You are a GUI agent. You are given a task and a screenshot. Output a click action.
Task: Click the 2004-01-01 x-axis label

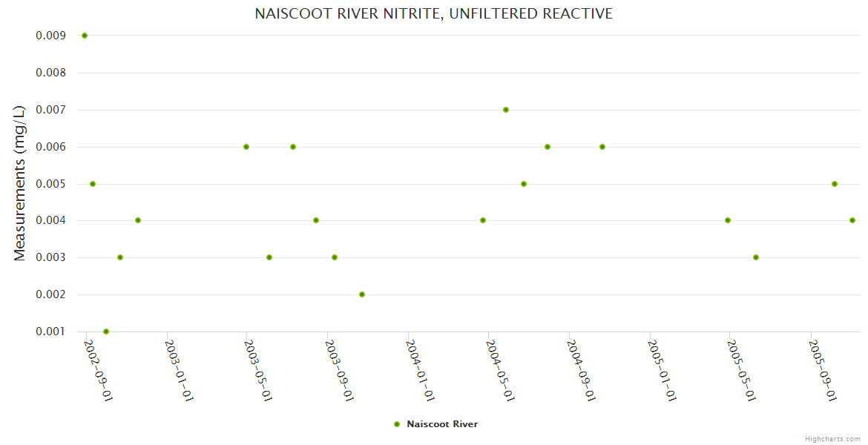421,370
